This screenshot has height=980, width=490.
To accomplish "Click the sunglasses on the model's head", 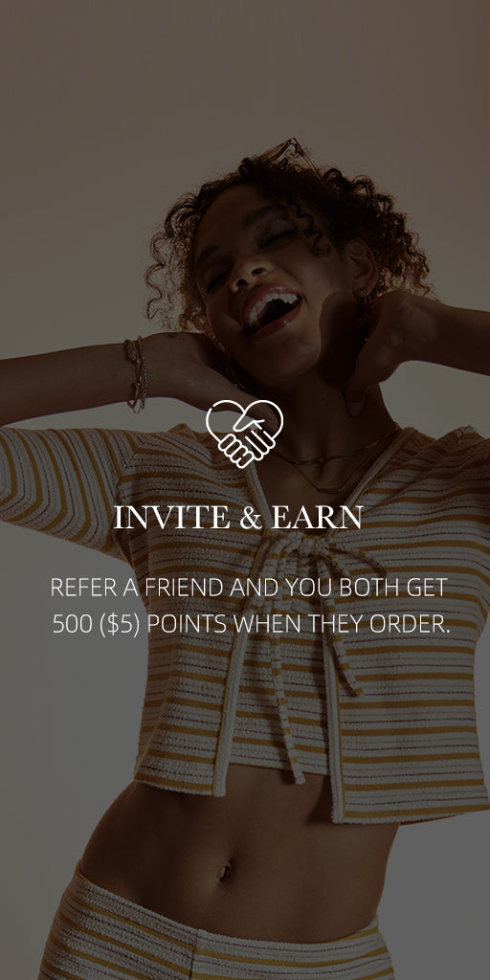I will 284,152.
